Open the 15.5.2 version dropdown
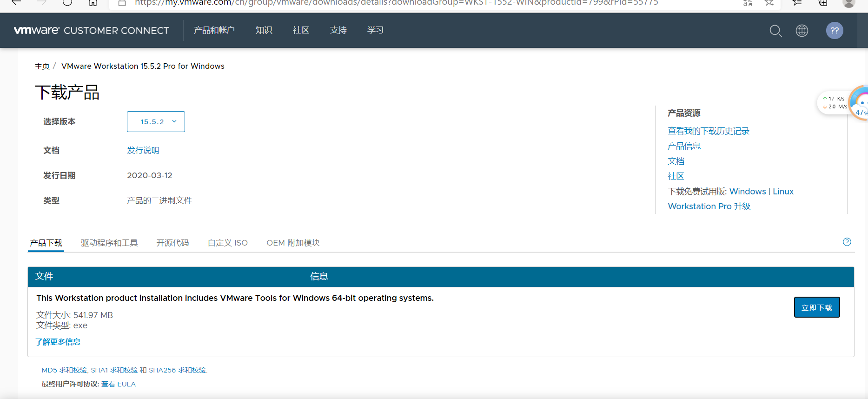868x399 pixels. [156, 121]
